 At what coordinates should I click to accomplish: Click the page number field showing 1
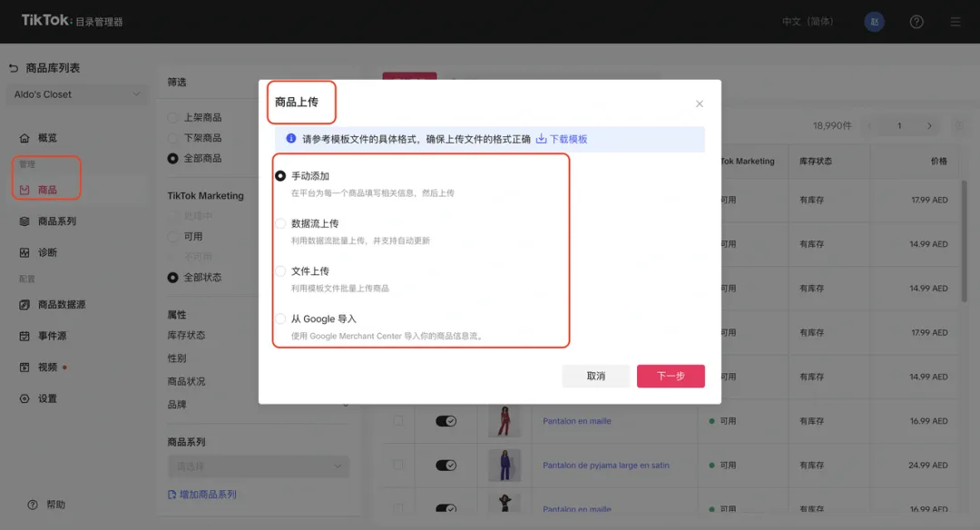point(899,125)
